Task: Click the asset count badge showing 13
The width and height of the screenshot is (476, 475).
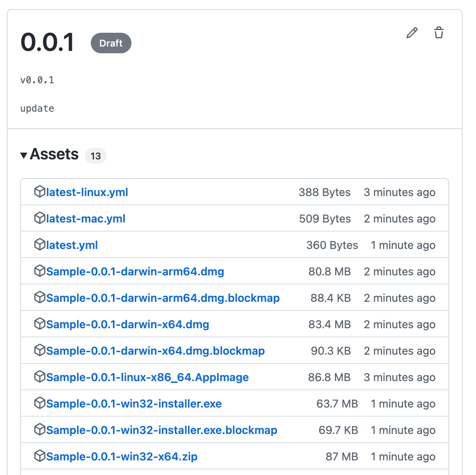Action: pos(96,156)
